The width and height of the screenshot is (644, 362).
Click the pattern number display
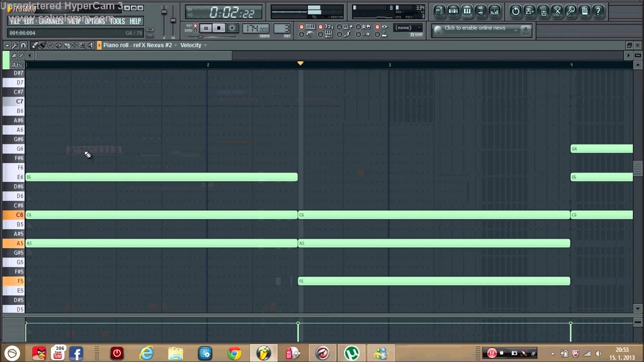tap(282, 28)
